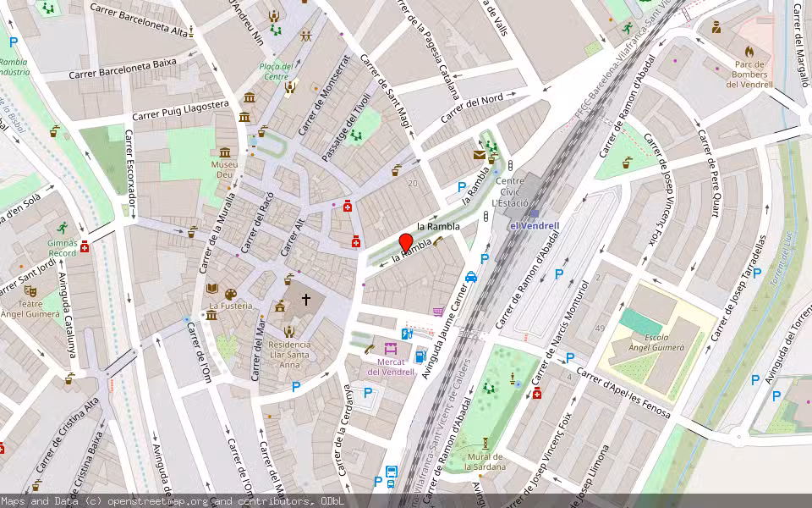Select the Carrer Barceloneta Baixa street label

(123, 69)
